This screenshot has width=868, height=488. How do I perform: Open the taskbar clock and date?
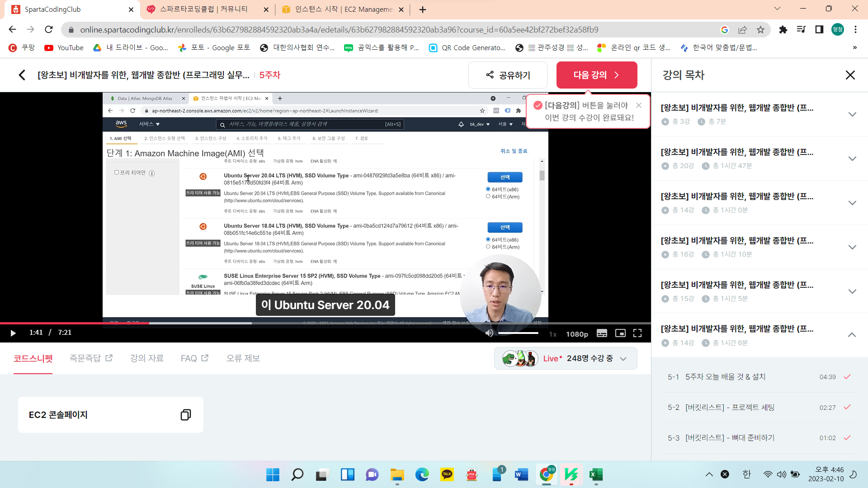(826, 474)
